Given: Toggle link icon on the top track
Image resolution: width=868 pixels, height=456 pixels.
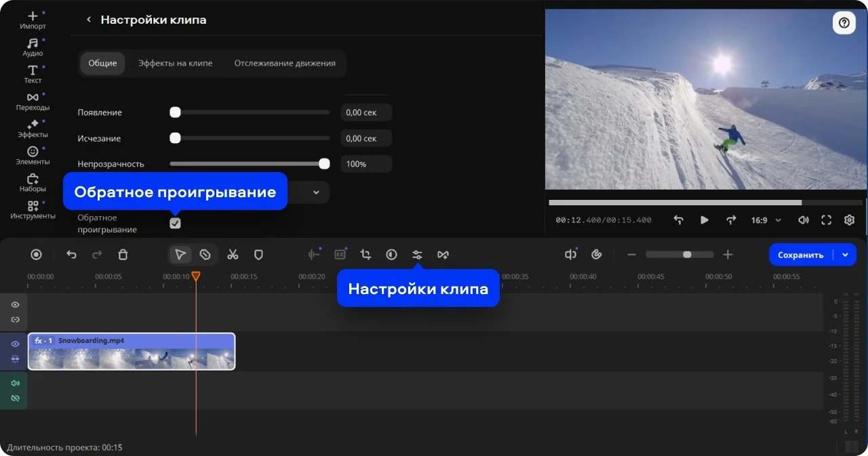Looking at the screenshot, I should 15,319.
